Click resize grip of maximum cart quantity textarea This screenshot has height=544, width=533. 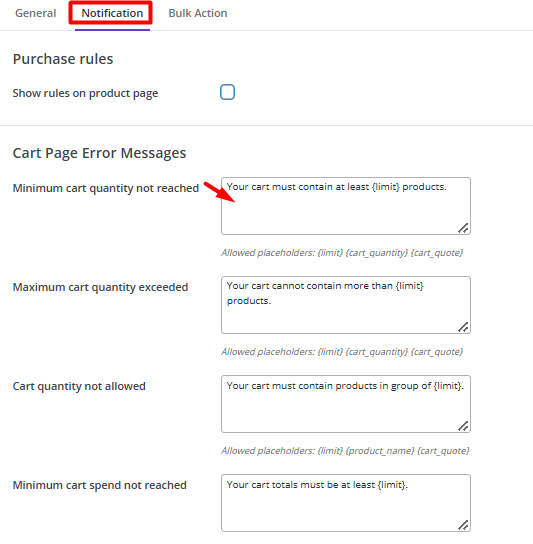pos(463,327)
